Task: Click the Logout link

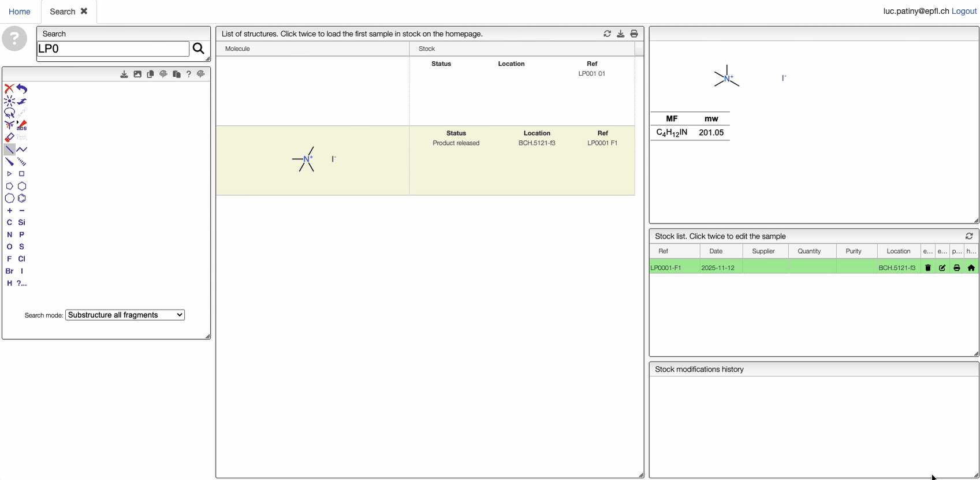Action: tap(964, 11)
